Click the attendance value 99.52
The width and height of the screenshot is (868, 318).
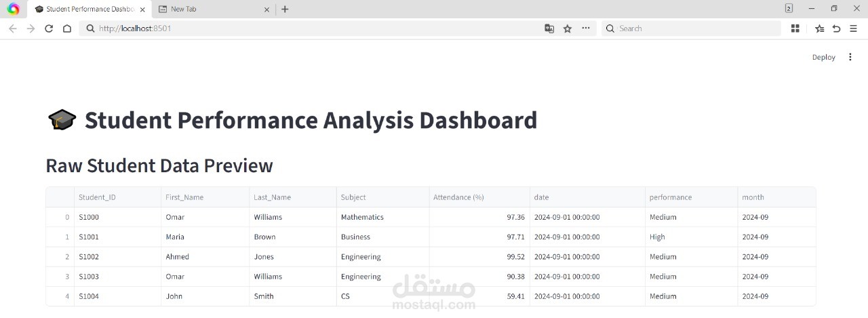tap(479, 256)
